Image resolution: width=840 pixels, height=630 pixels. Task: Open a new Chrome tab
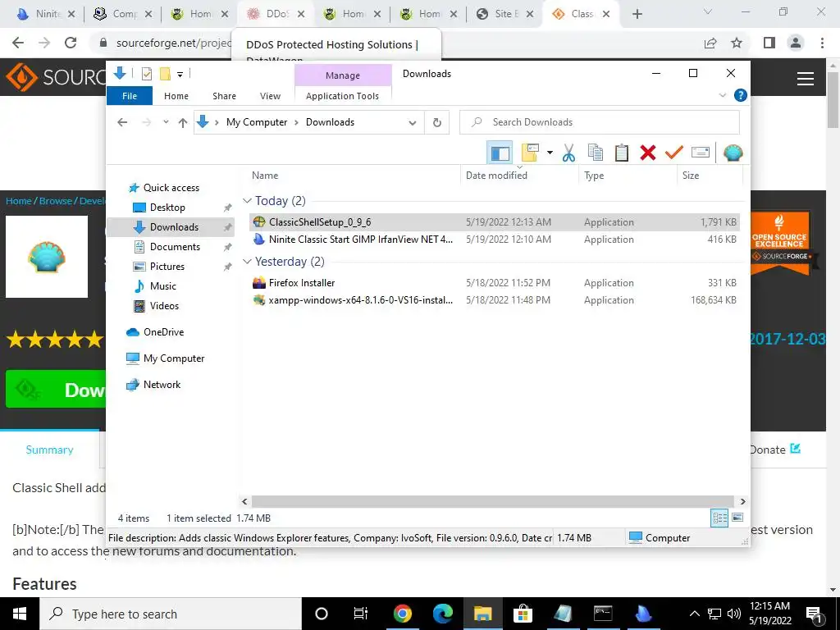pyautogui.click(x=637, y=15)
